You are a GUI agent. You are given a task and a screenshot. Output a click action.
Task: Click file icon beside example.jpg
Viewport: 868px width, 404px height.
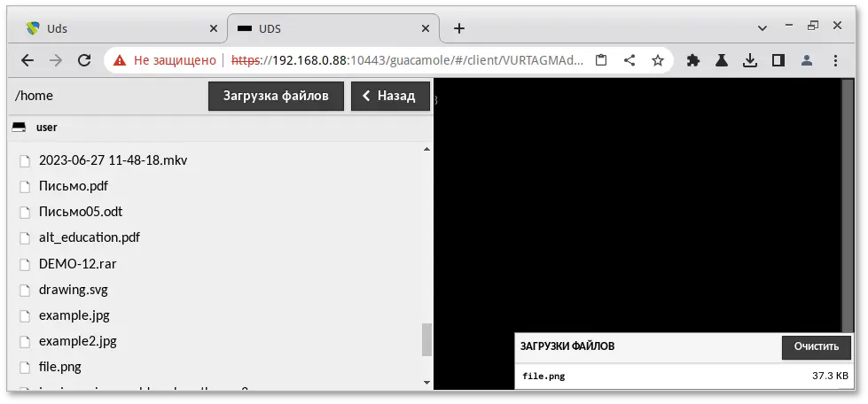click(24, 316)
